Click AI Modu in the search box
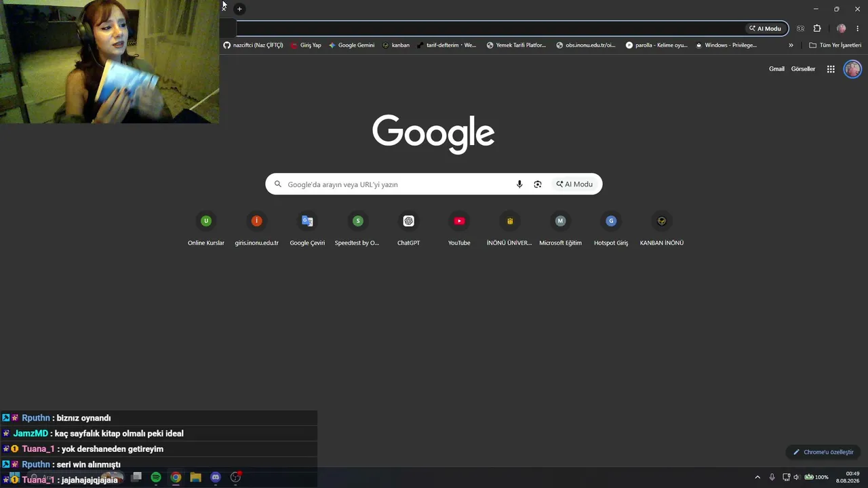Image resolution: width=868 pixels, height=488 pixels. click(574, 184)
